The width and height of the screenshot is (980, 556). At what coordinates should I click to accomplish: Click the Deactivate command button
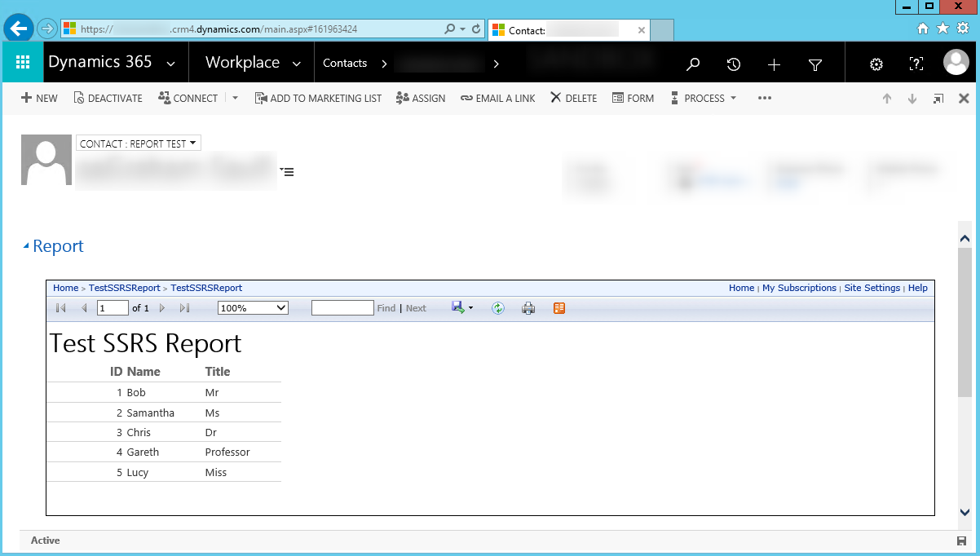[108, 98]
